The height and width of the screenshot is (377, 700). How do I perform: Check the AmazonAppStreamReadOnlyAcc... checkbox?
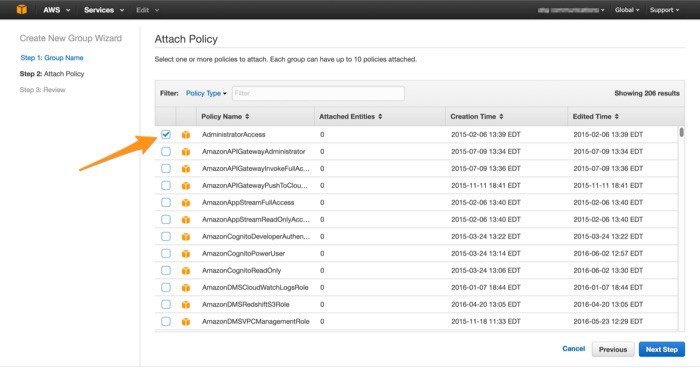(x=166, y=219)
